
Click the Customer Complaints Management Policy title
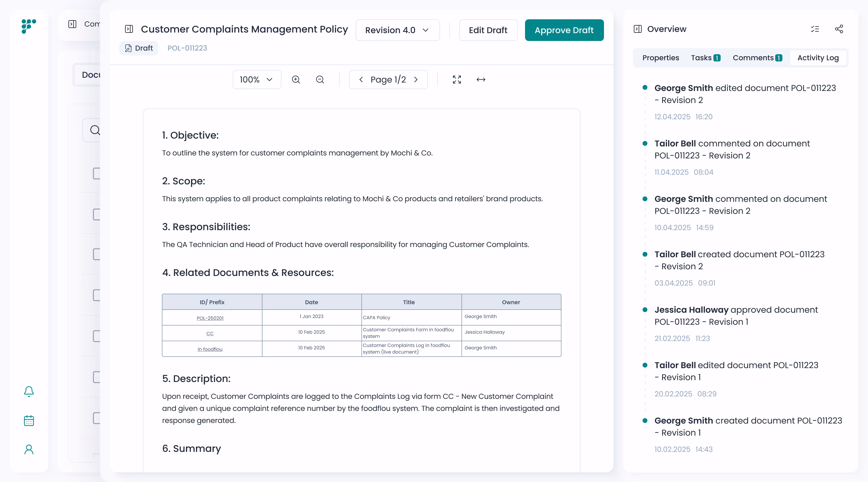click(244, 29)
